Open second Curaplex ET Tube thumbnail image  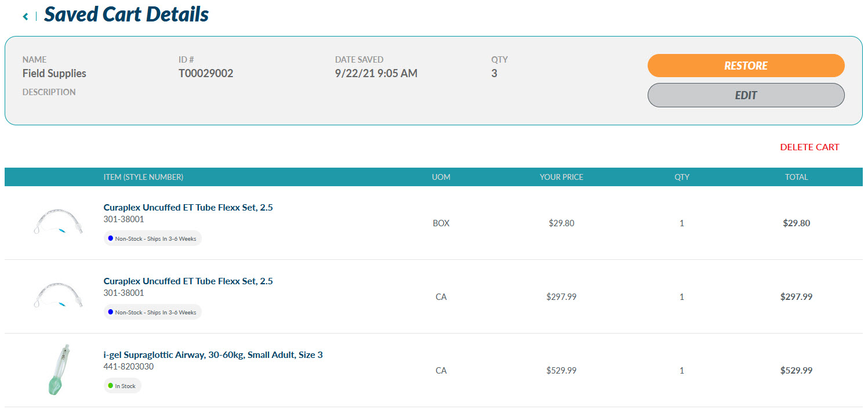58,296
